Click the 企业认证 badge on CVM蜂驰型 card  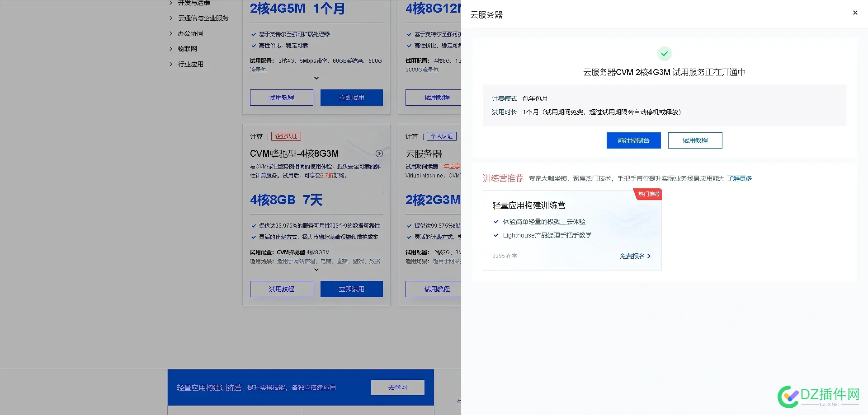coord(287,136)
